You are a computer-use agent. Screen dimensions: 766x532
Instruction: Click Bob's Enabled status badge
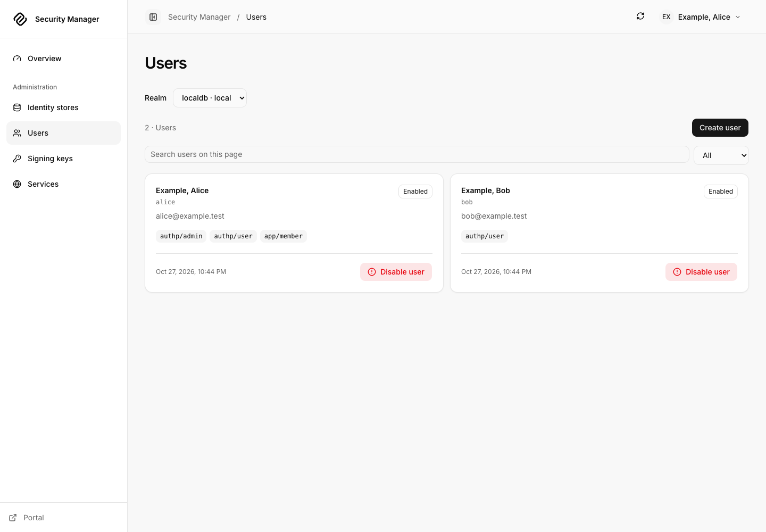[x=721, y=192]
